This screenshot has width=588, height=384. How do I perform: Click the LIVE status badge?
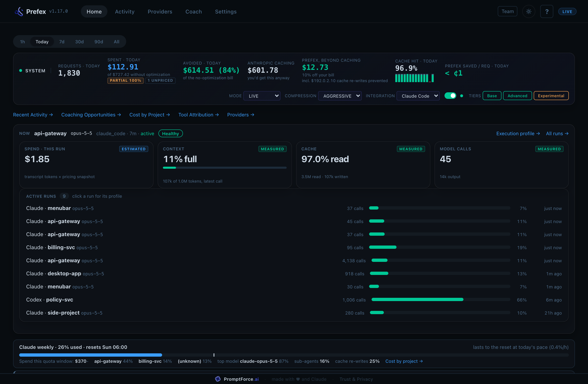coord(567,11)
